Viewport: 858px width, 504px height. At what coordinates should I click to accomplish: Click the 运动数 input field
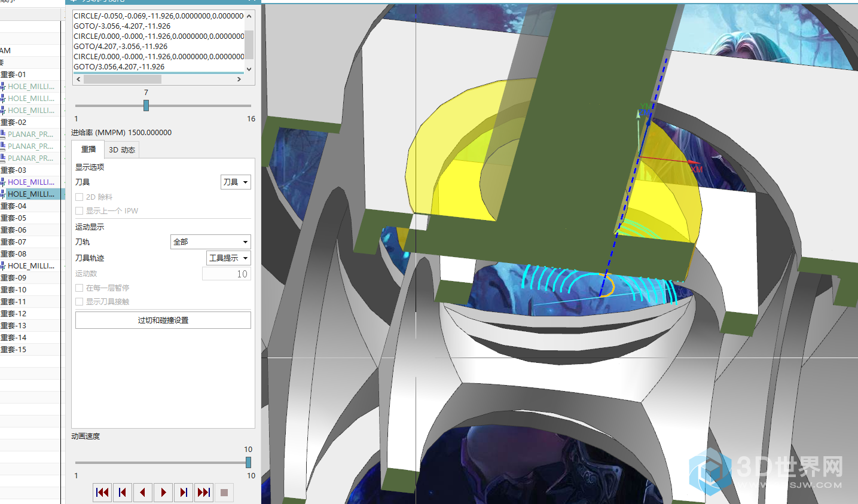pos(227,274)
